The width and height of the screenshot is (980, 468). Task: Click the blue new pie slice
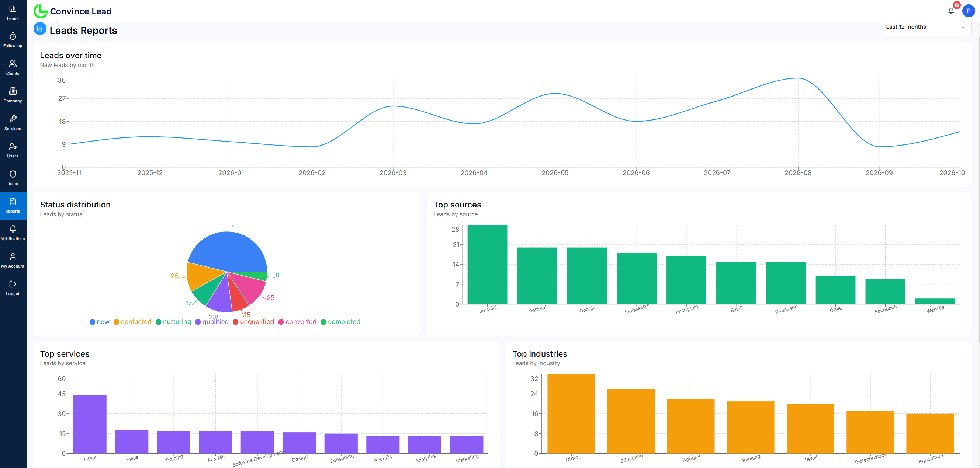click(229, 251)
